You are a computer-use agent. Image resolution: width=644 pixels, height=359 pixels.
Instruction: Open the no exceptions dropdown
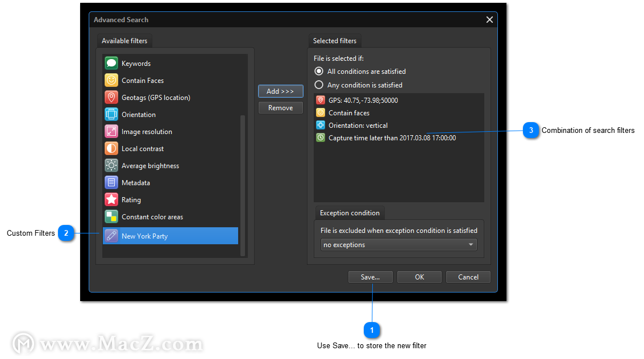click(x=399, y=244)
